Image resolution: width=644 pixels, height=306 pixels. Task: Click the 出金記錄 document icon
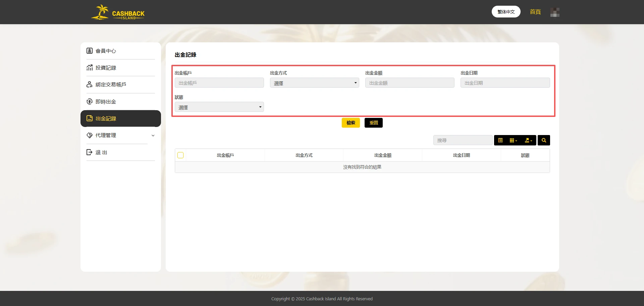click(89, 118)
